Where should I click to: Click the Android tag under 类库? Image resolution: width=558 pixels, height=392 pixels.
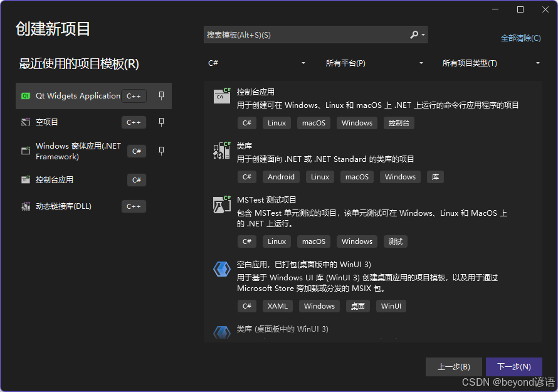point(281,177)
